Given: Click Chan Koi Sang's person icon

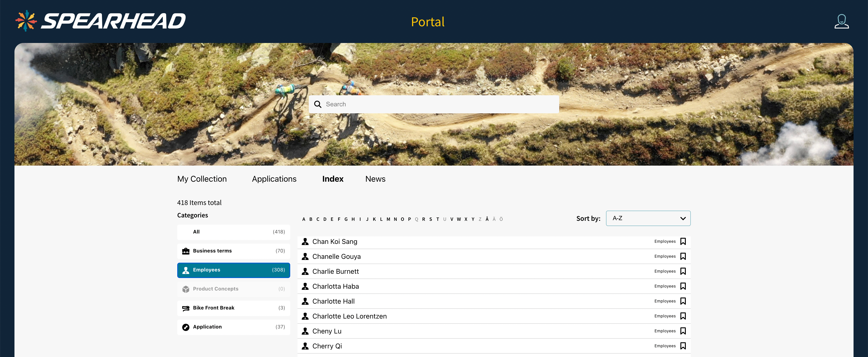Looking at the screenshot, I should coord(305,241).
